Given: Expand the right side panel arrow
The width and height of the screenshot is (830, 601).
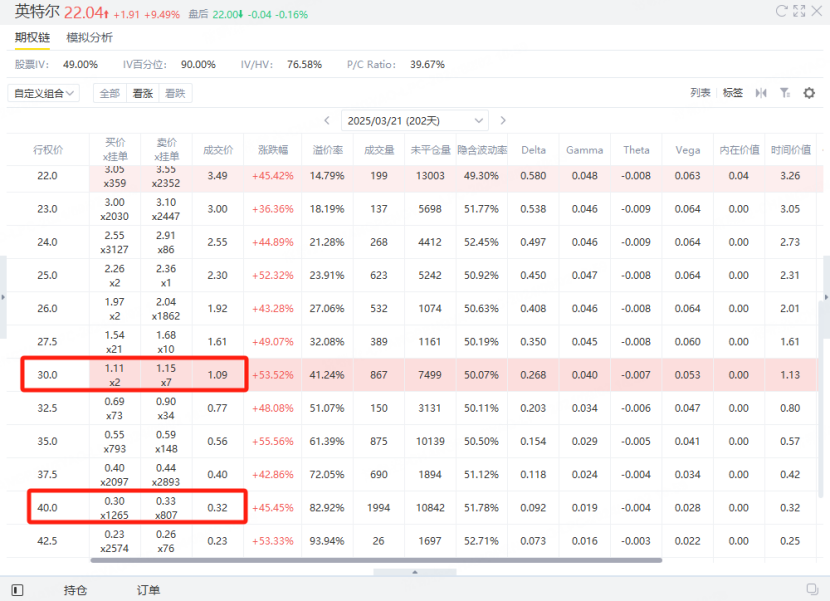Looking at the screenshot, I should (826, 297).
